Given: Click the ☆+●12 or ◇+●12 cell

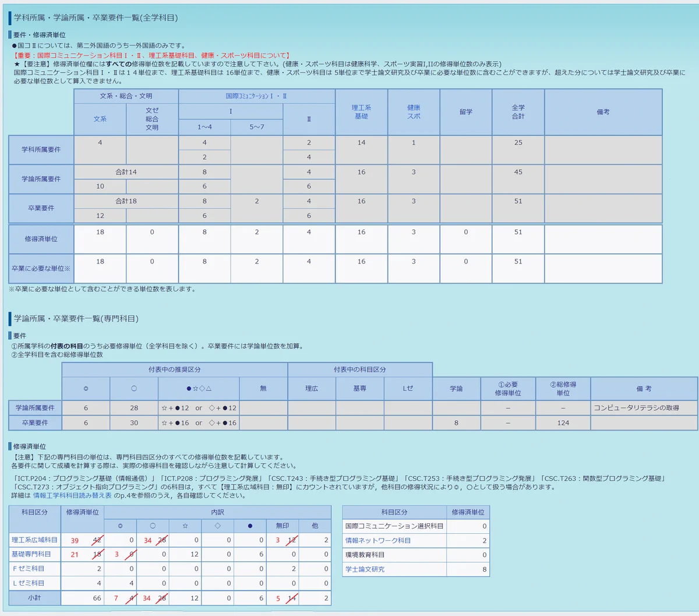Looking at the screenshot, I should tap(199, 408).
